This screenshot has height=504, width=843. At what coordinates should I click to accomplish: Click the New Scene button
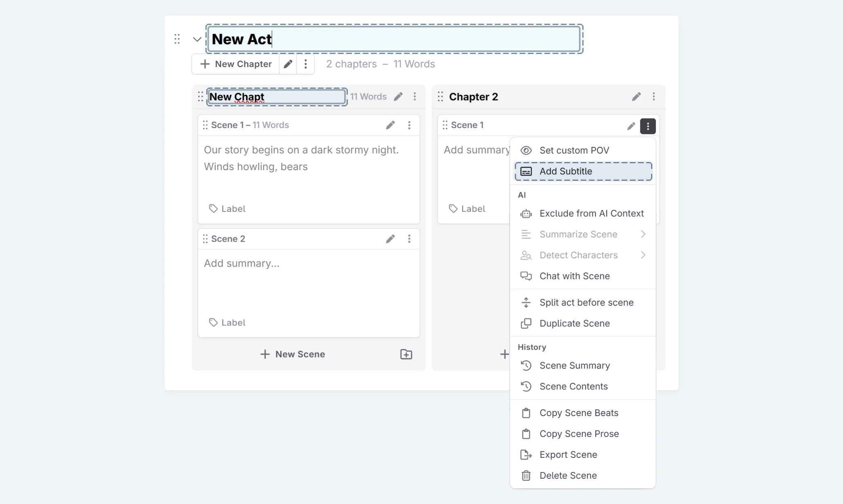tap(292, 354)
